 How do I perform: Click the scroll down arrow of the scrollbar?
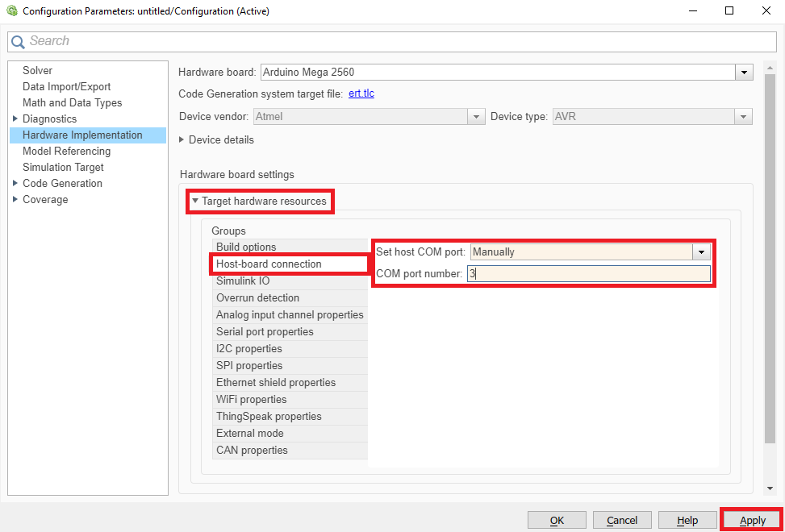(770, 488)
